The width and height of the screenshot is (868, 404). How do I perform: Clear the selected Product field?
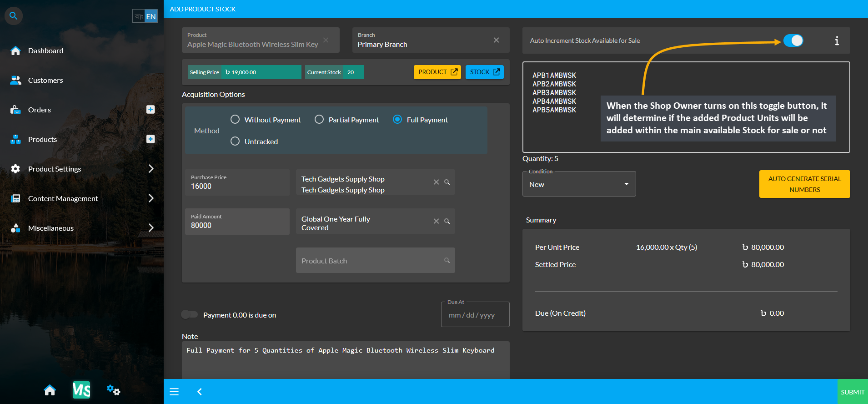[326, 40]
